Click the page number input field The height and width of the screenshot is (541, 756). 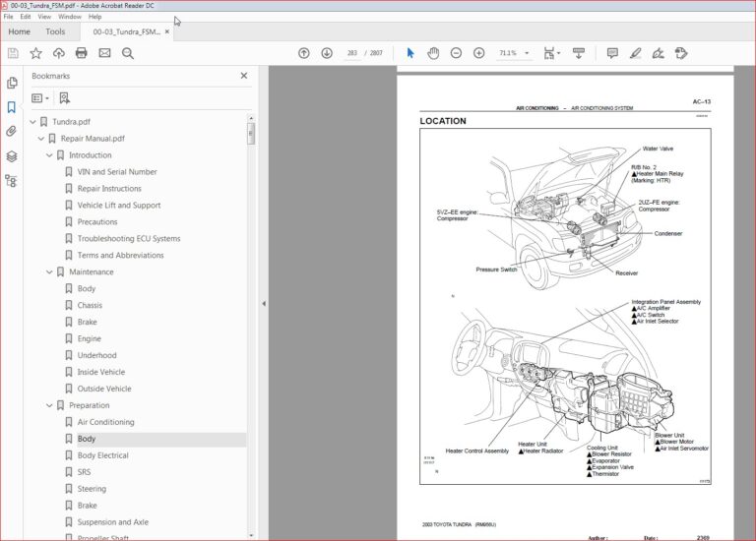tap(352, 53)
